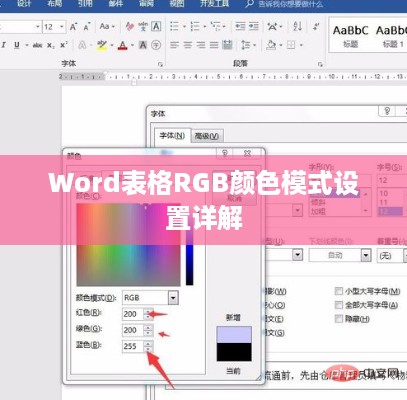Insert enclosed character
407x400 pixels.
pos(156,45)
